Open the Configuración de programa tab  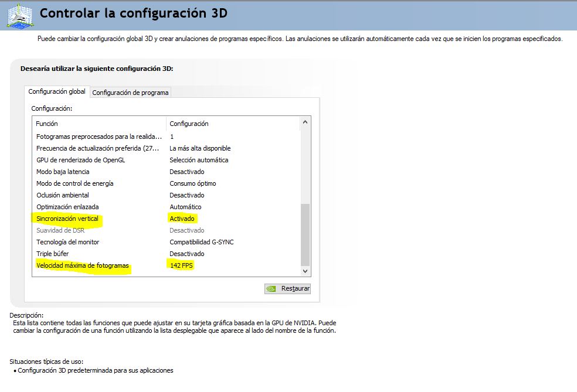[130, 93]
